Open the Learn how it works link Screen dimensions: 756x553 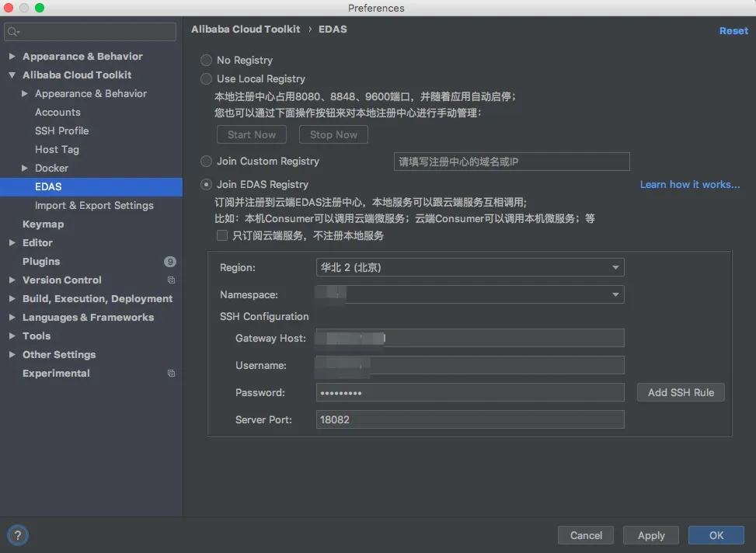(690, 185)
